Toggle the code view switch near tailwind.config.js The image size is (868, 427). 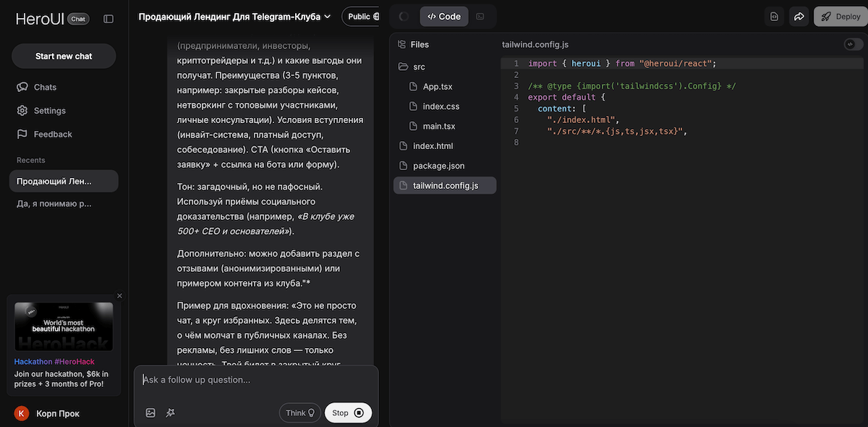click(854, 44)
